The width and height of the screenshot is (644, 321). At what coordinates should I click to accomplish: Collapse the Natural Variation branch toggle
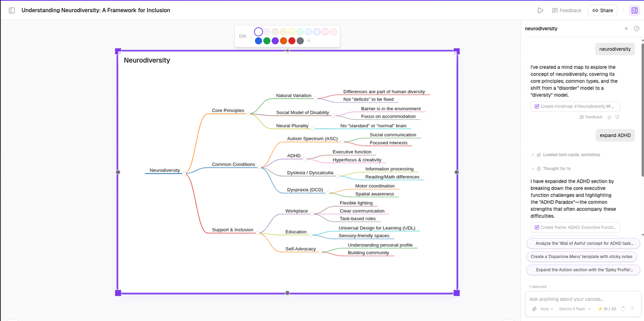[316, 99]
